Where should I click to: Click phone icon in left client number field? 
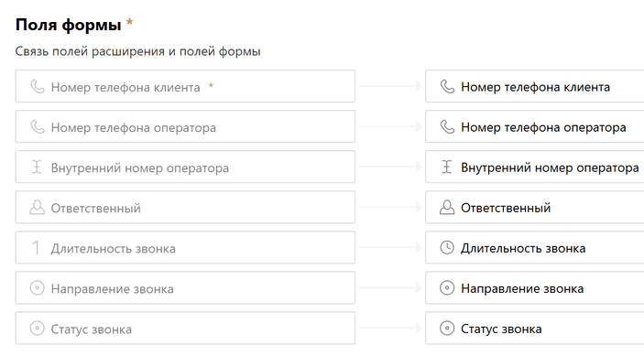(37, 87)
